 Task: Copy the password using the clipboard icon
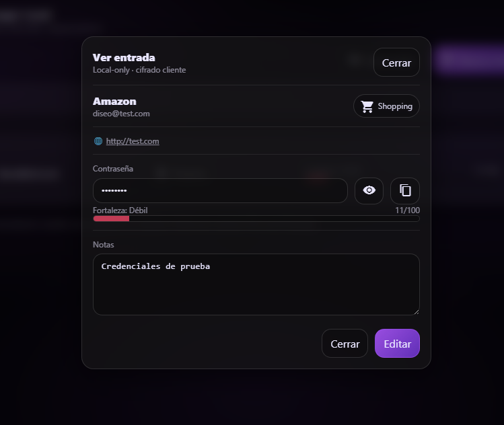(405, 190)
